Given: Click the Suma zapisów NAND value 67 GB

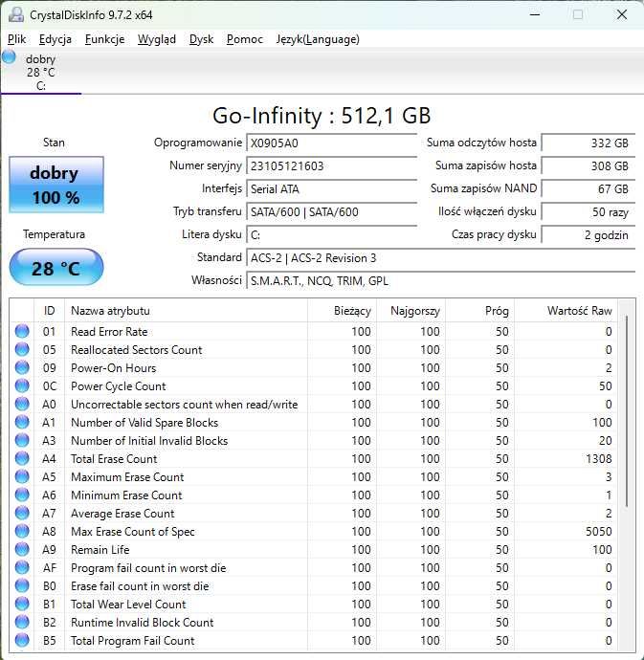Looking at the screenshot, I should (x=588, y=189).
